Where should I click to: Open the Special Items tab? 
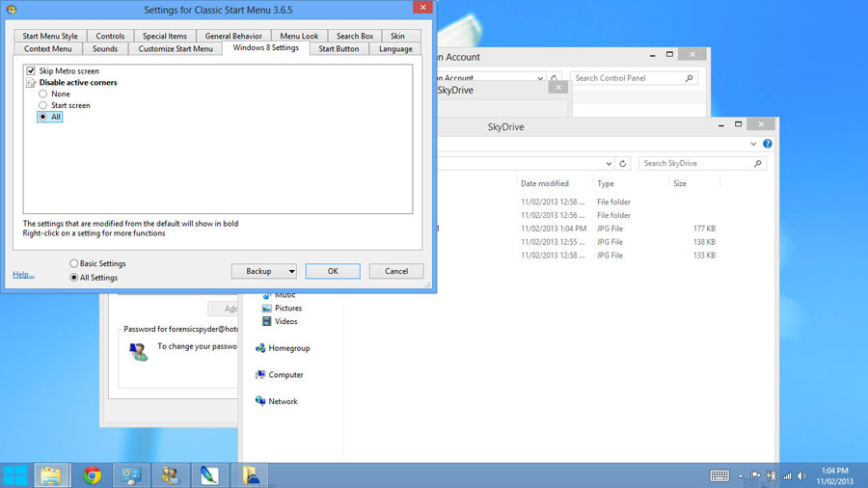click(x=165, y=36)
